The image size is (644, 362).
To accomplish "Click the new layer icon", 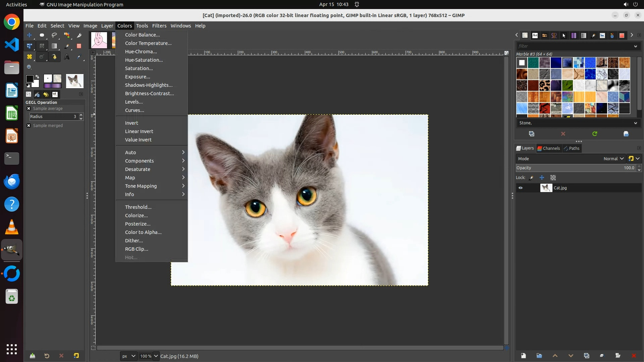I will (x=523, y=356).
